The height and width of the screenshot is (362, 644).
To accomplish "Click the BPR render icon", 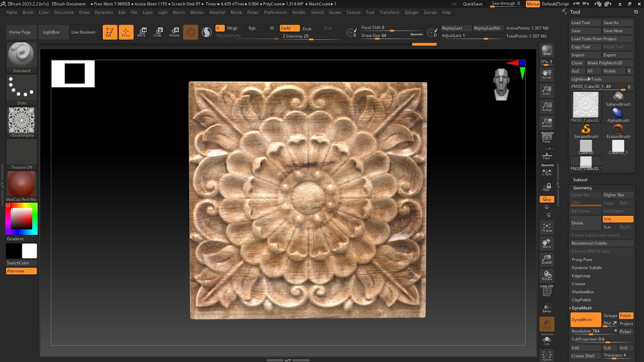I will pyautogui.click(x=547, y=51).
